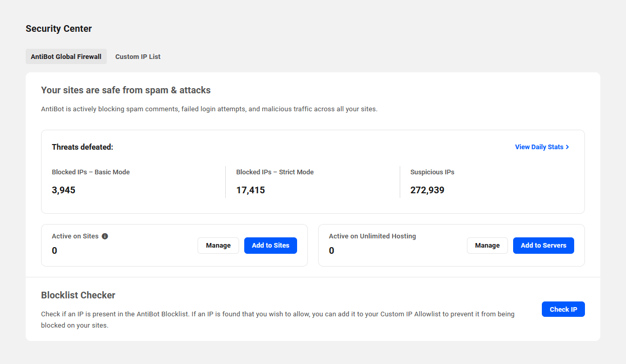Click the Security Center page title
This screenshot has width=626, height=364.
point(59,29)
